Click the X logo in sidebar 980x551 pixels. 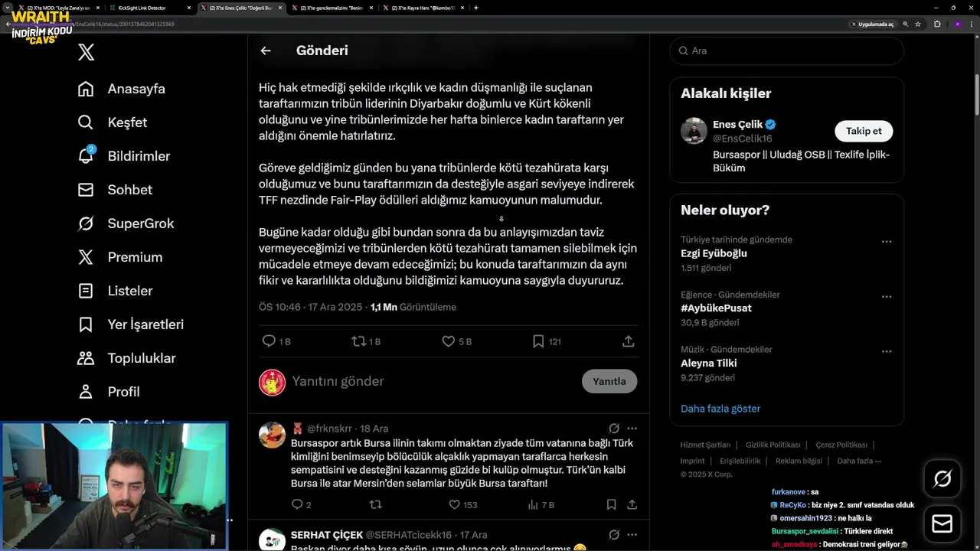pyautogui.click(x=87, y=52)
